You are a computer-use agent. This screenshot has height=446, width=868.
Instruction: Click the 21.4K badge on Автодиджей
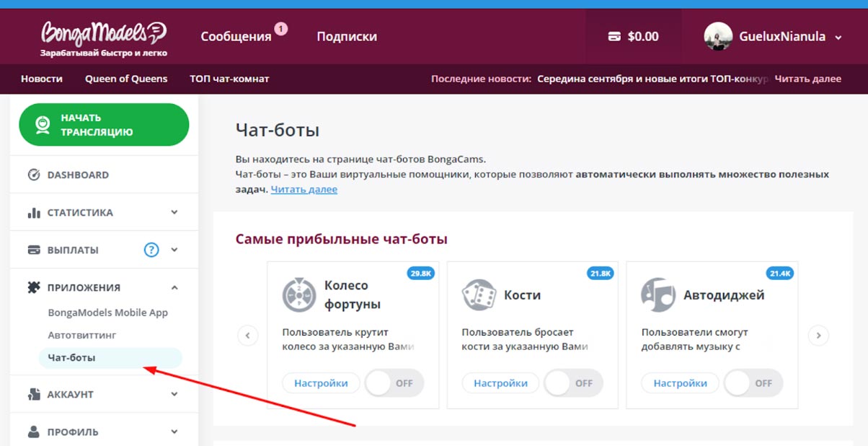tap(780, 274)
